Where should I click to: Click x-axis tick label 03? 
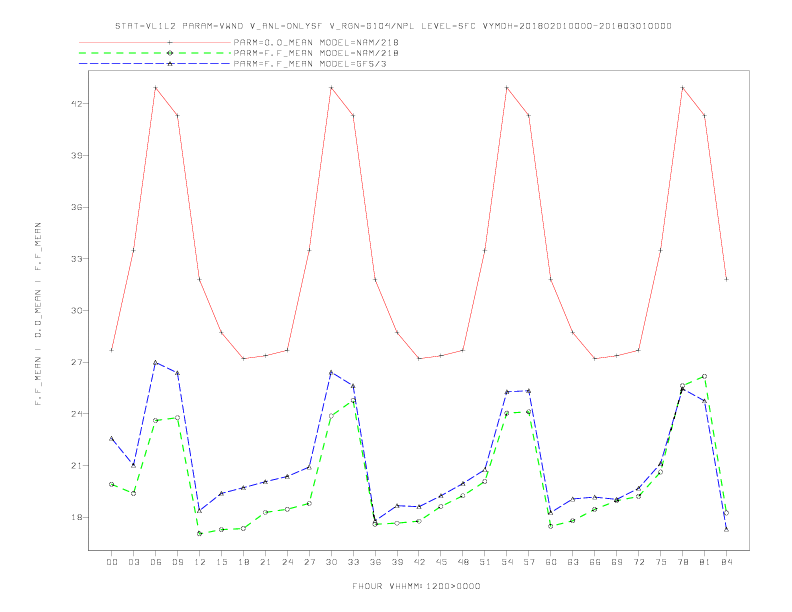133,562
